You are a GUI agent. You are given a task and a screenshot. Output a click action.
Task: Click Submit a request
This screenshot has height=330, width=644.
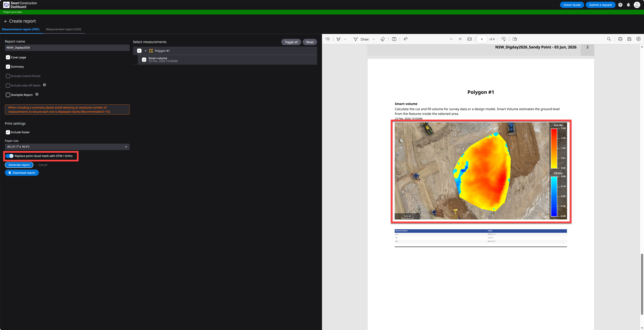[x=600, y=5]
